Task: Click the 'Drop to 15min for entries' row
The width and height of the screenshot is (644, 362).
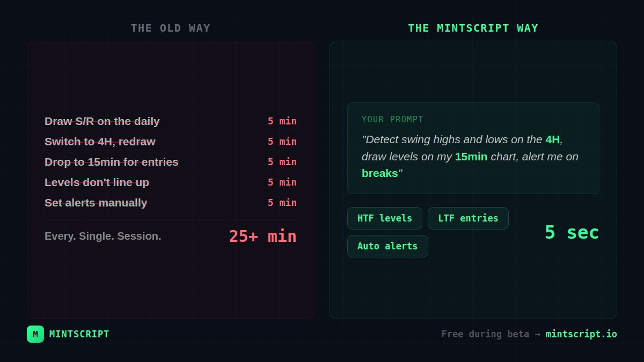Action: (x=171, y=162)
